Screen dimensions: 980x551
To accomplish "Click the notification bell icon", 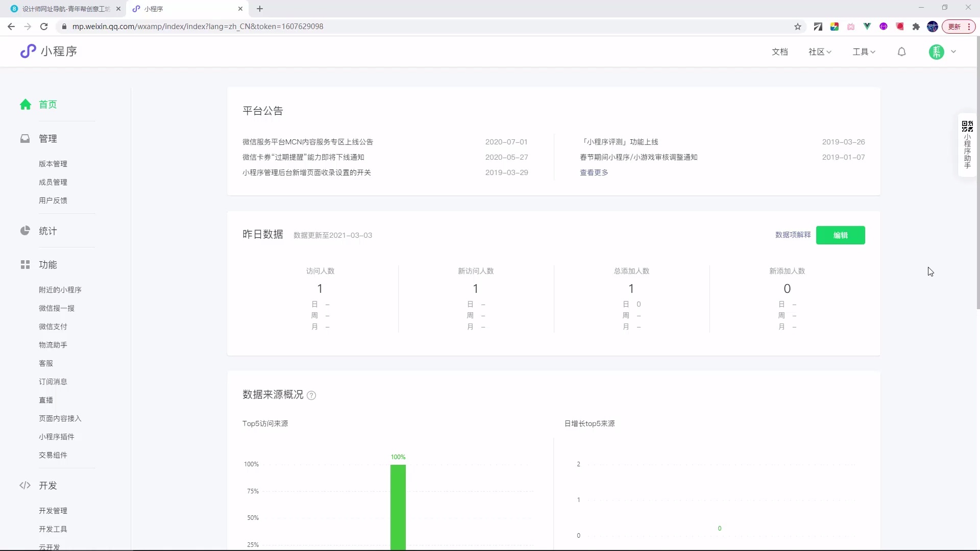I will tap(901, 52).
